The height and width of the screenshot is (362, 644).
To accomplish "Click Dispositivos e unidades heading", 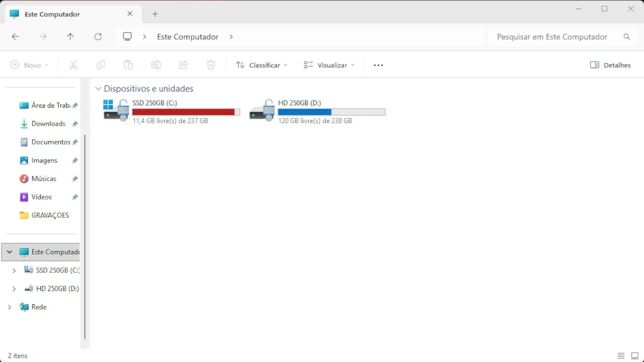I will pyautogui.click(x=148, y=88).
